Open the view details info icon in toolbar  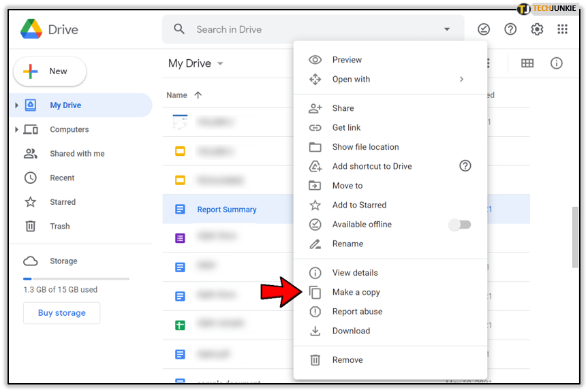coord(557,63)
